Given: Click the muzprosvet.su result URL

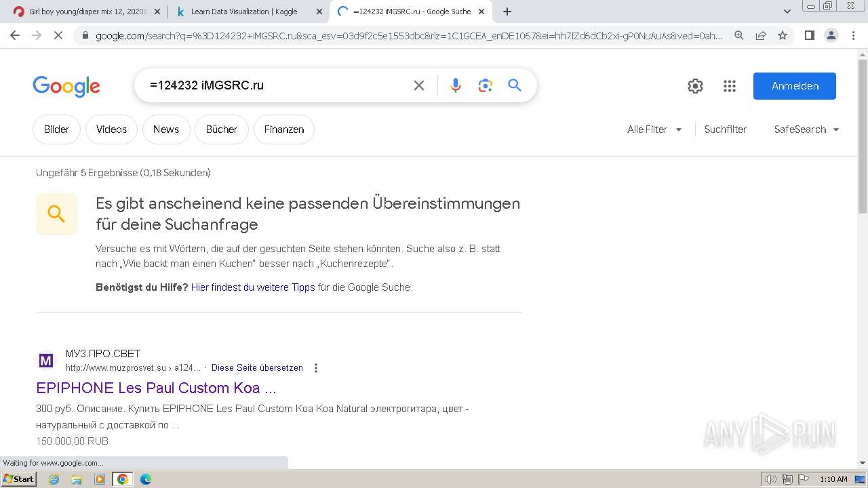Looking at the screenshot, I should [x=134, y=368].
